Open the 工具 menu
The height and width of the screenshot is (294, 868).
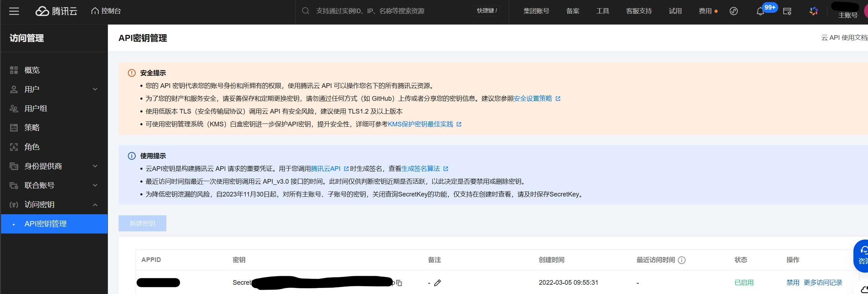(x=603, y=11)
